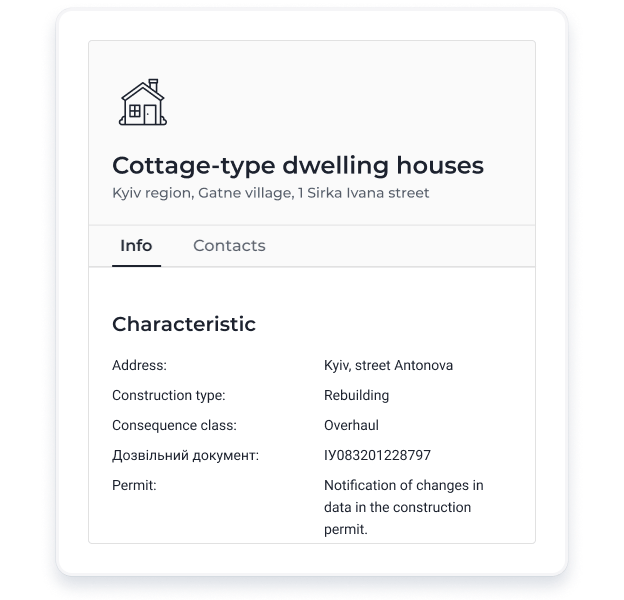Click the Gatne village address subtitle
The width and height of the screenshot is (624, 600).
(x=271, y=193)
